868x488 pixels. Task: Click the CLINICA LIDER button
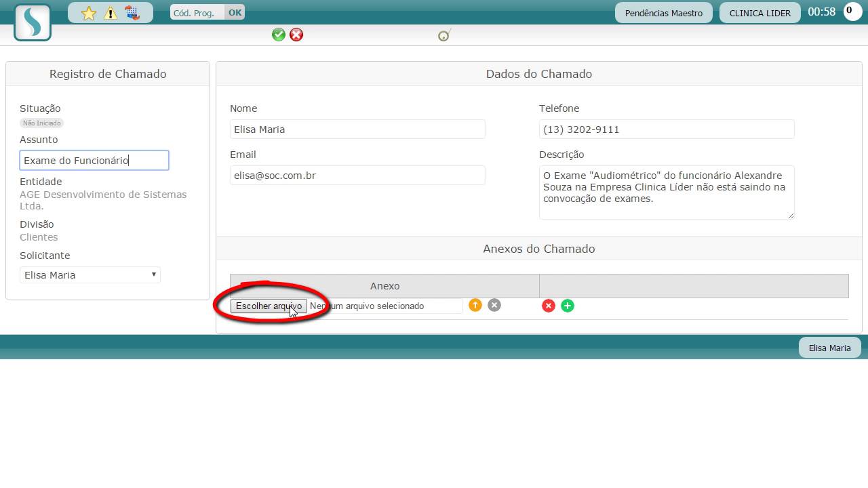(x=760, y=13)
